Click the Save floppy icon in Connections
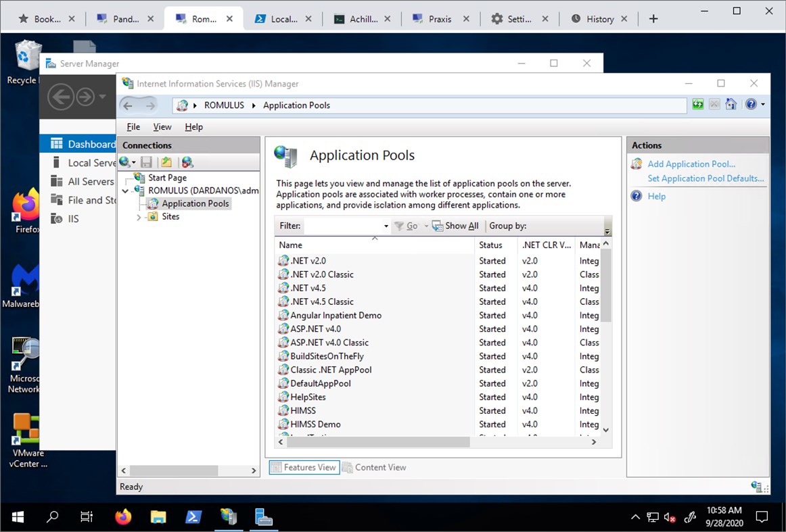The height and width of the screenshot is (532, 786). [x=146, y=162]
